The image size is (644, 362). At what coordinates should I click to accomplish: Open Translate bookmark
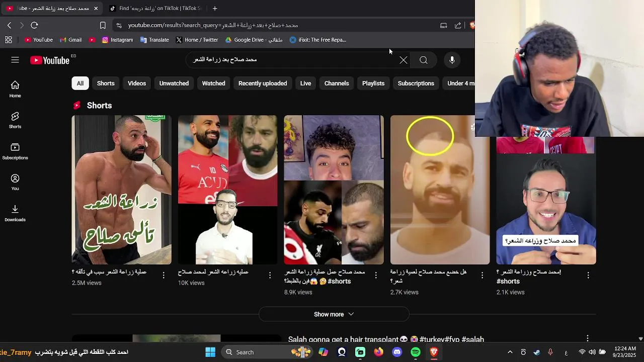click(x=154, y=40)
